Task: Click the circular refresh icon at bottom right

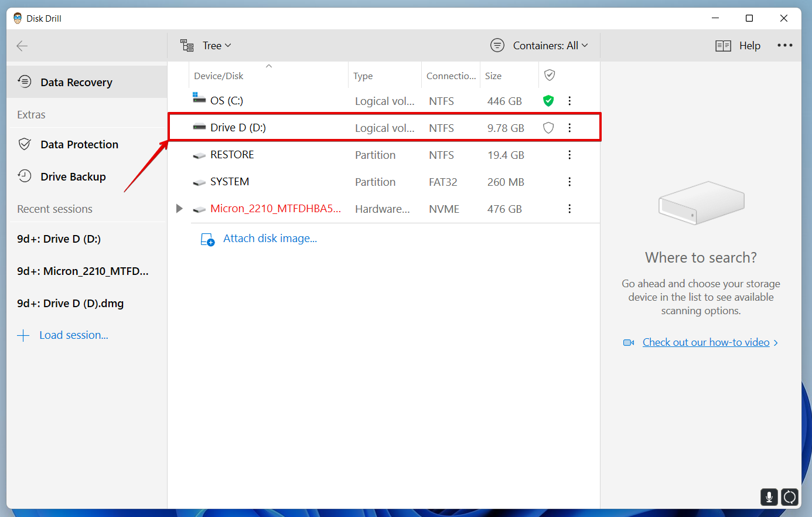Action: tap(790, 497)
